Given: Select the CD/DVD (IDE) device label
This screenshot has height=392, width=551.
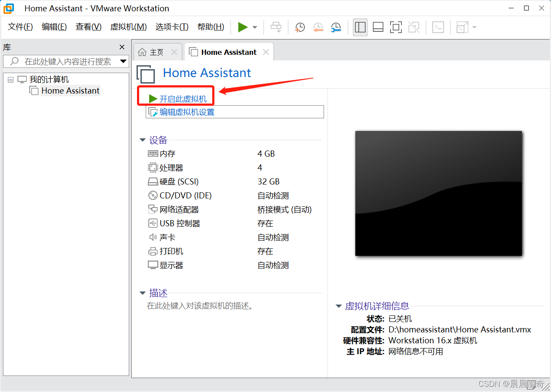Looking at the screenshot, I should [x=186, y=195].
